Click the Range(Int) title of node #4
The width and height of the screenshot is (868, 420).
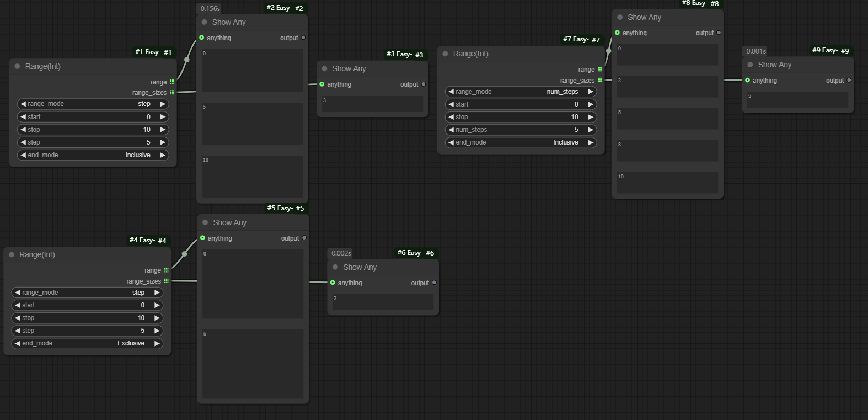(37, 254)
